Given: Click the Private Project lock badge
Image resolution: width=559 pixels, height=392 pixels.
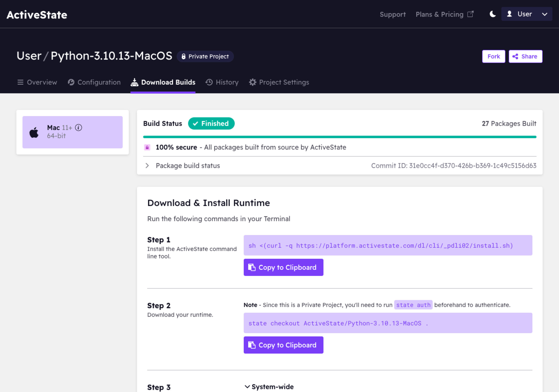Looking at the screenshot, I should point(205,57).
